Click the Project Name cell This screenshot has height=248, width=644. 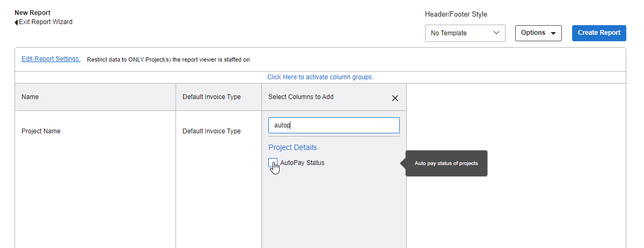[x=41, y=131]
